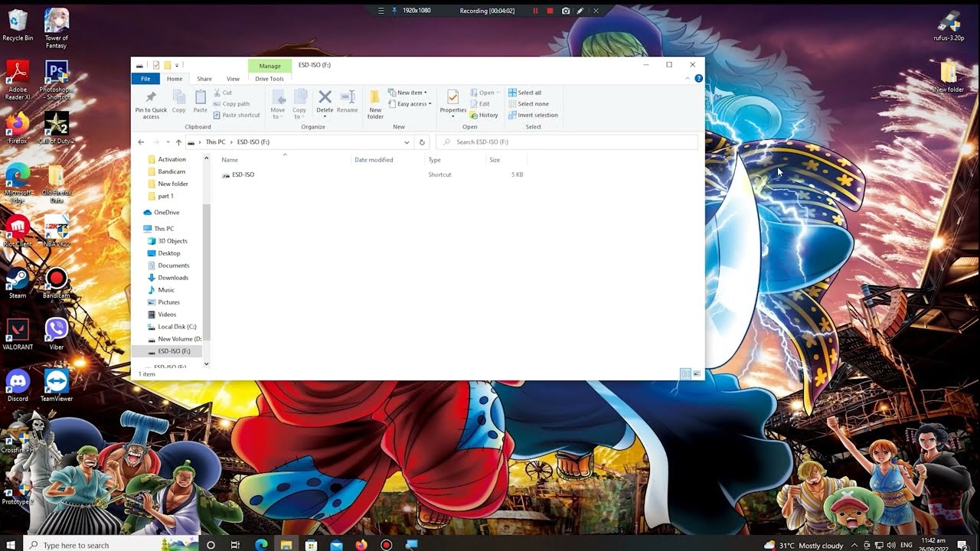The height and width of the screenshot is (551, 980).
Task: Open Firefox from the taskbar
Action: [361, 545]
